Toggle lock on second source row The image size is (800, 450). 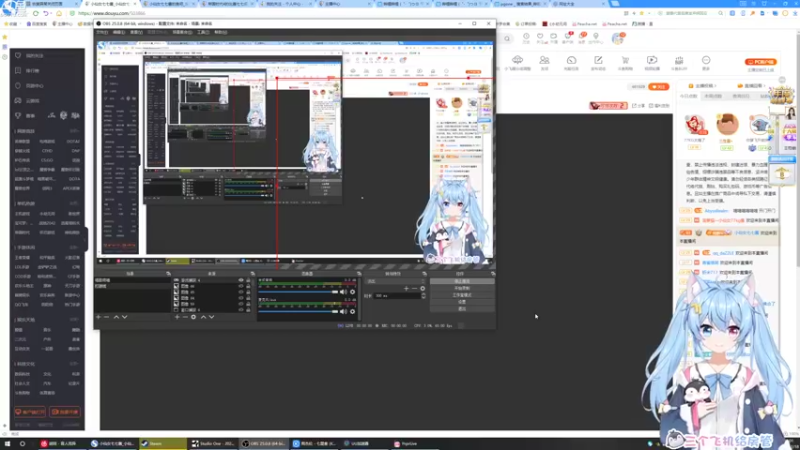click(248, 286)
